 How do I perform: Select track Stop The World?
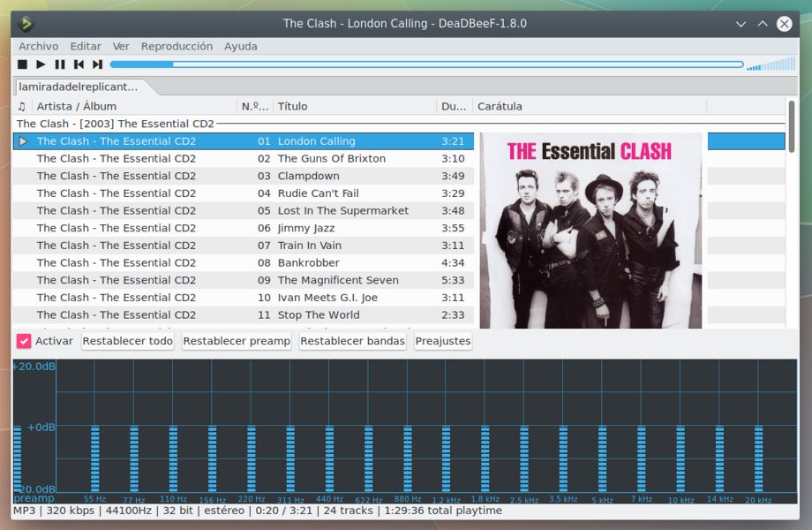(244, 314)
